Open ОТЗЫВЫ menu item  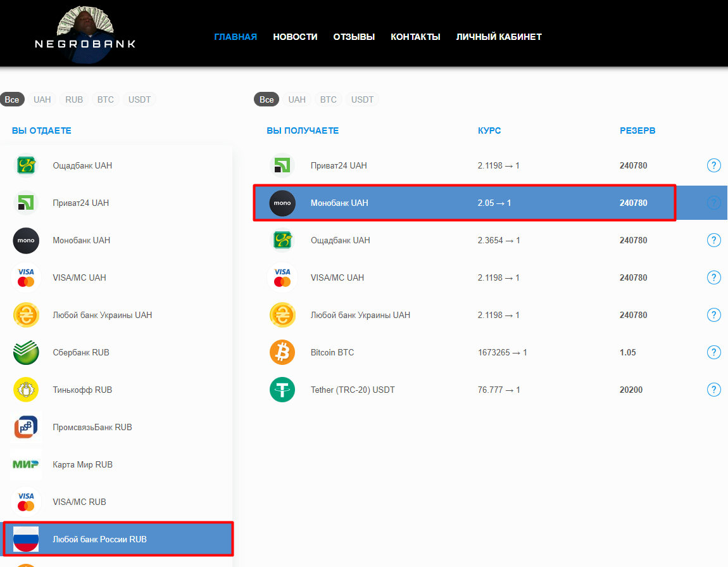(x=354, y=37)
